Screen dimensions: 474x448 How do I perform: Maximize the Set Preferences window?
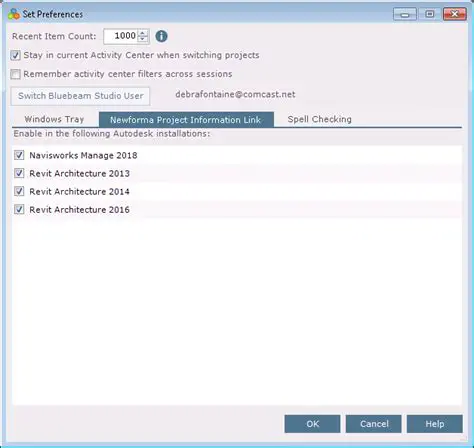point(430,14)
